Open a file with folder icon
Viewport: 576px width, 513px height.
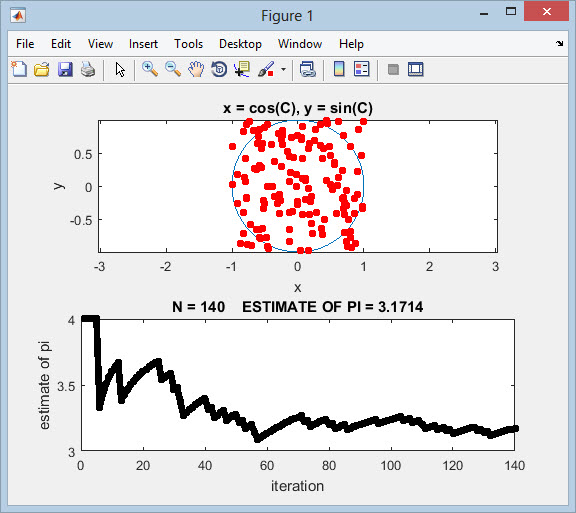click(42, 69)
